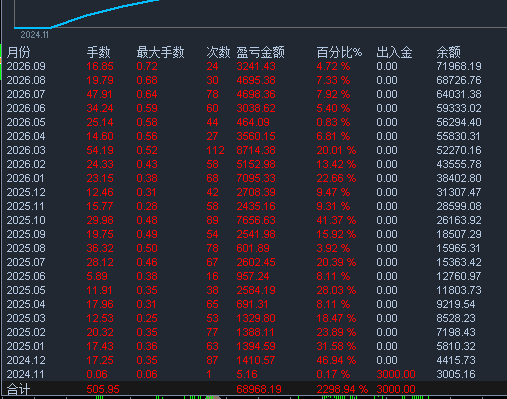507x399 pixels.
Task: Click total profit value 68968.19
Action: [x=259, y=389]
